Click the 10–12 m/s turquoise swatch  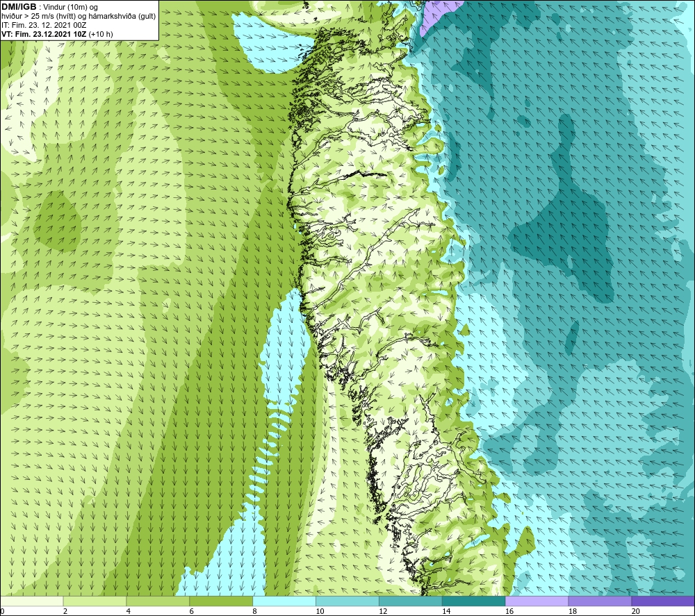point(347,601)
